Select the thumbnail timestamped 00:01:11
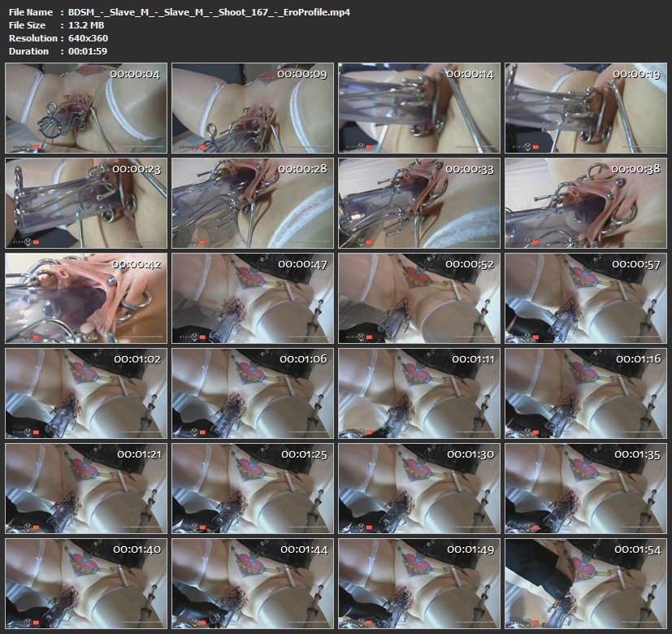Viewport: 672px width, 634px height. pos(419,393)
